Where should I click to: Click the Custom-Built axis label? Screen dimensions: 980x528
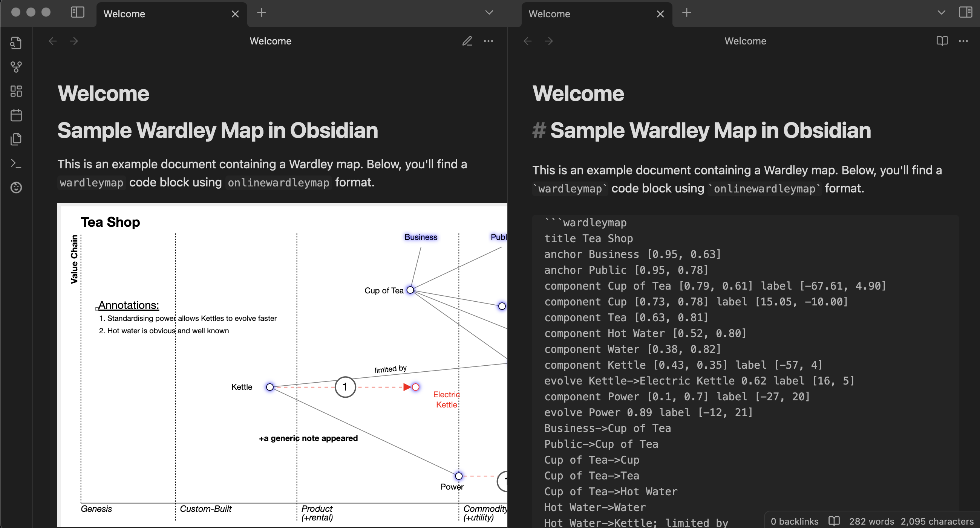click(205, 509)
